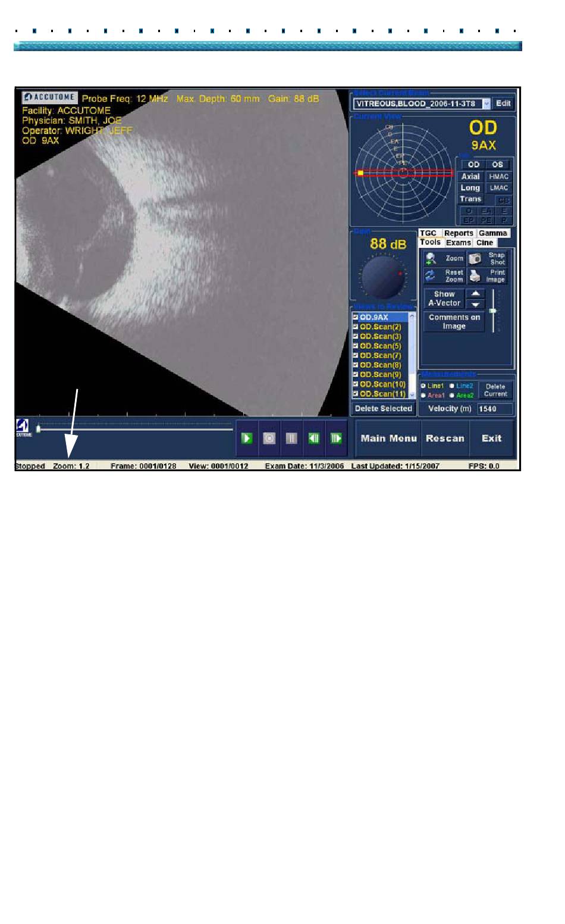
Task: Toggle checkbox for OD.Scan(5)
Action: (x=356, y=346)
